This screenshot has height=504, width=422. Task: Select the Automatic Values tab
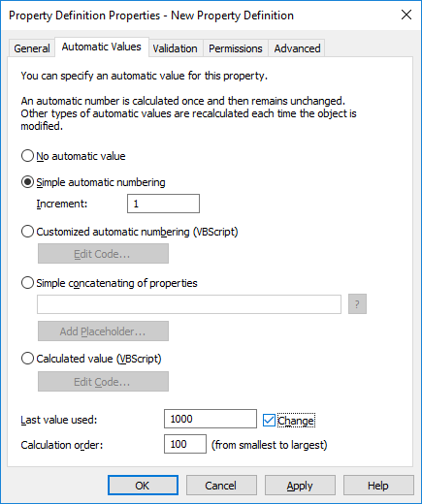(102, 47)
